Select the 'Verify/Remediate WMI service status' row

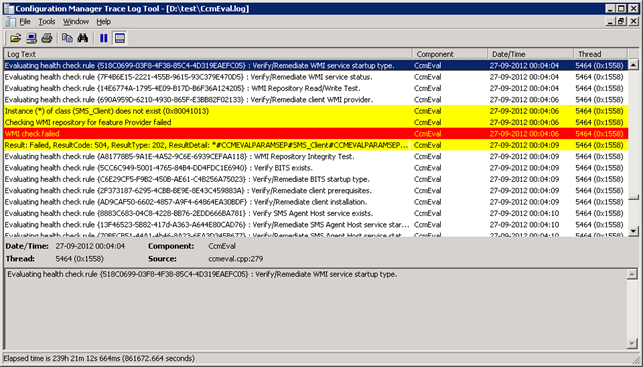pyautogui.click(x=316, y=77)
